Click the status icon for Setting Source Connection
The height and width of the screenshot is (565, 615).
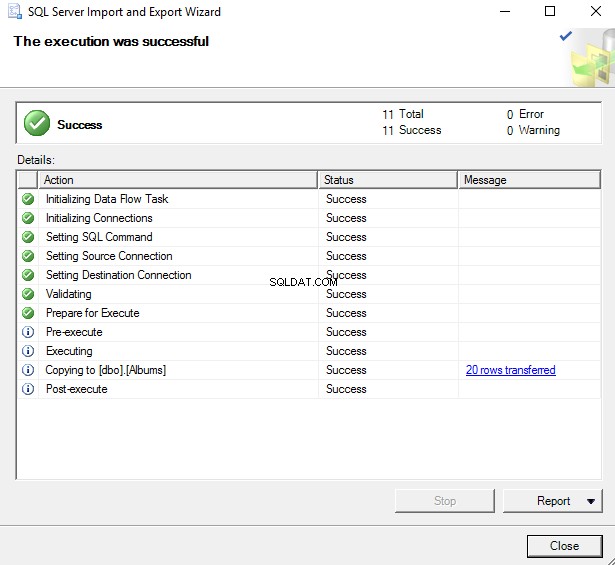coord(28,256)
